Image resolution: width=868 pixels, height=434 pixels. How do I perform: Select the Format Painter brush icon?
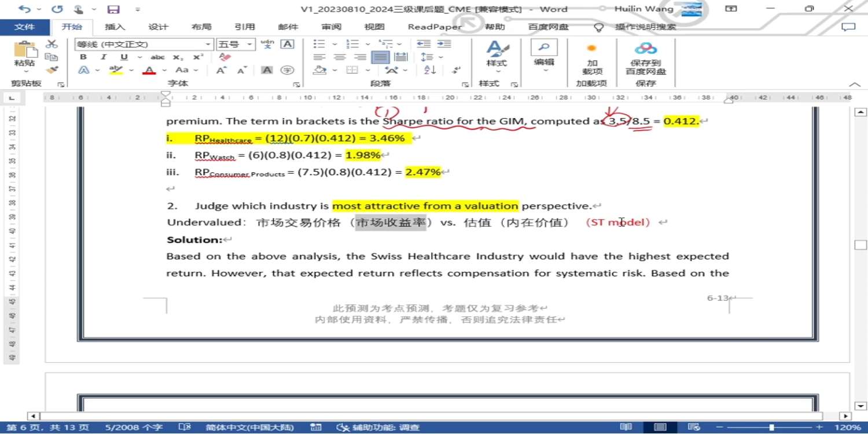pos(52,70)
